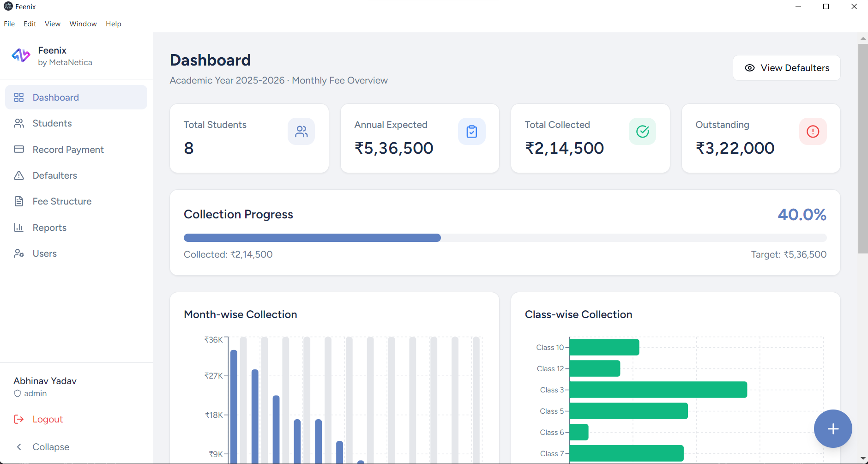
Task: Click the Logout arrow icon
Action: click(19, 419)
